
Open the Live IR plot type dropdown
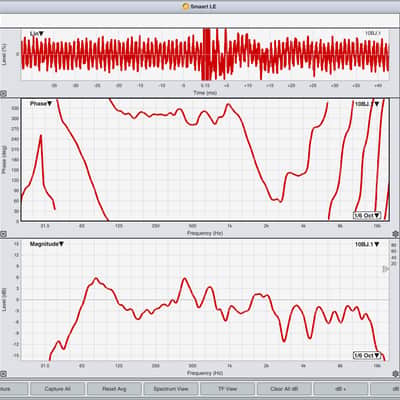point(37,34)
